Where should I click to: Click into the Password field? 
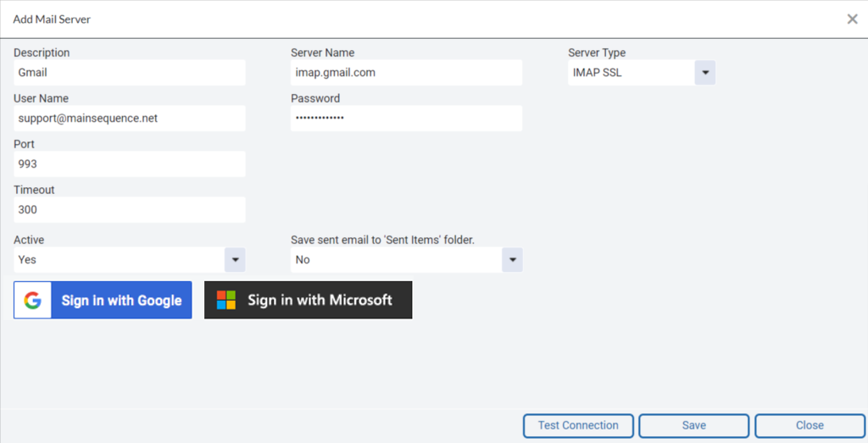pyautogui.click(x=406, y=119)
